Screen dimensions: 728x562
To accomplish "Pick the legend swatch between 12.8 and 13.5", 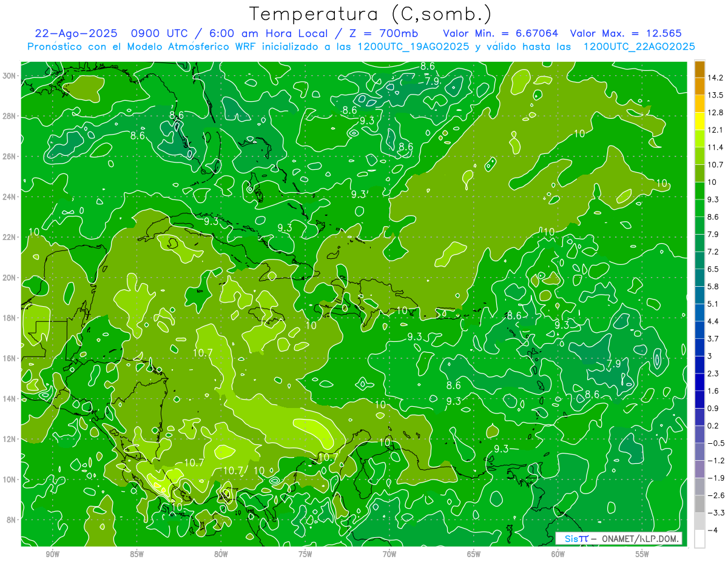I will point(699,104).
